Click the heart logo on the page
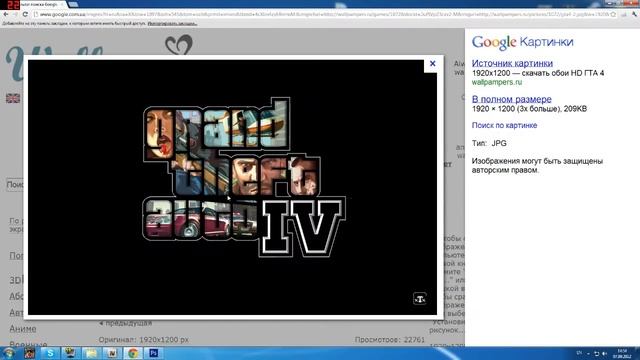 coord(179,45)
